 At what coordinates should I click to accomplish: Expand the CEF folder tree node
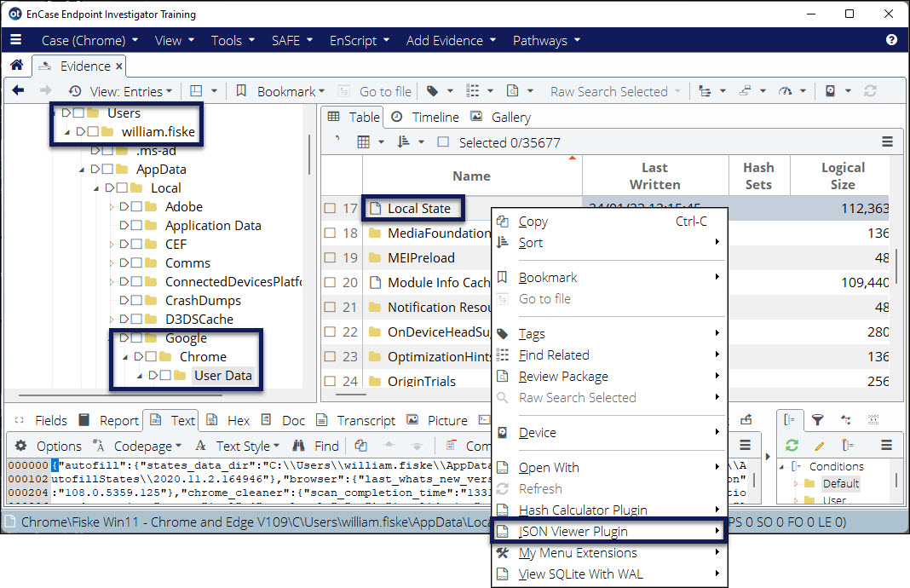click(111, 245)
